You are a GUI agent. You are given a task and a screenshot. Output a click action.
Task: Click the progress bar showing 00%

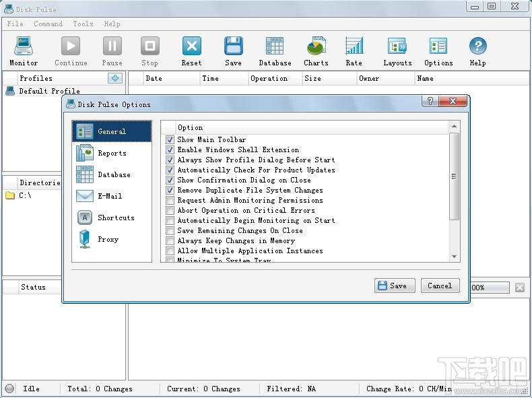490,288
